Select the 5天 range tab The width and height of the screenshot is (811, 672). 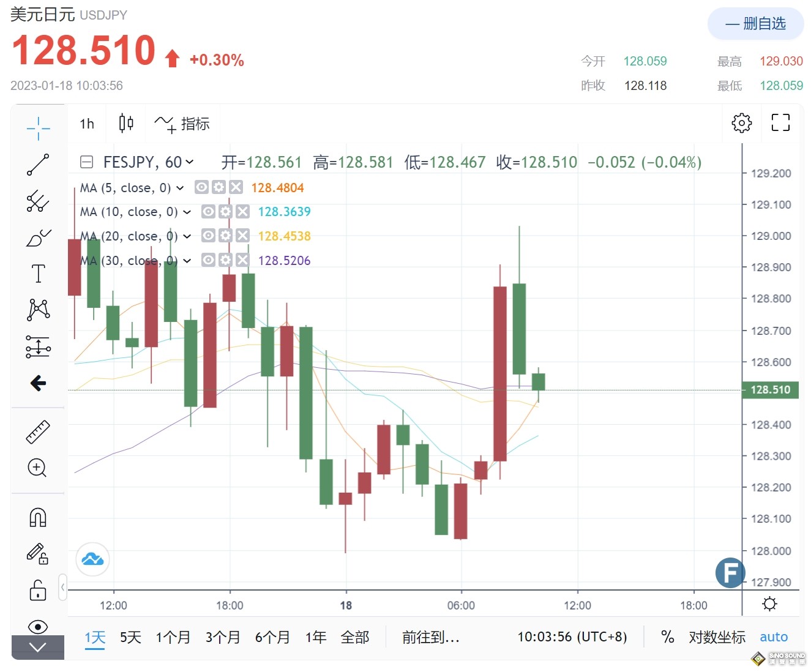(130, 637)
